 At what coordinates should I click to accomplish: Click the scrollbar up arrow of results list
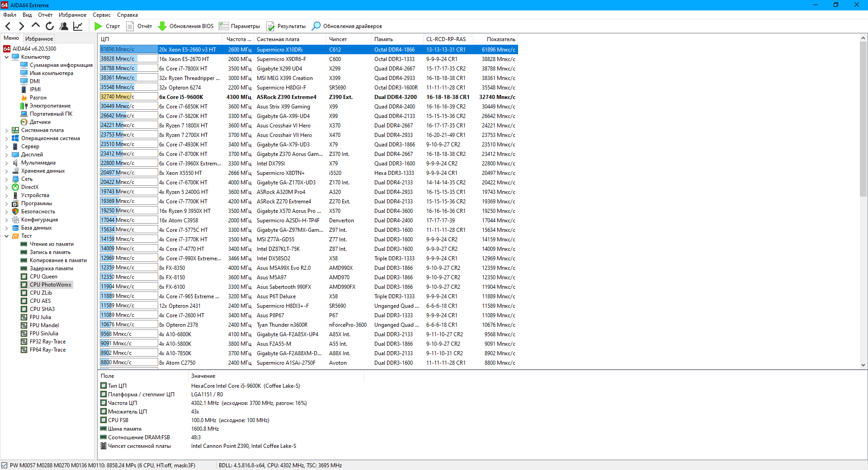(x=863, y=38)
